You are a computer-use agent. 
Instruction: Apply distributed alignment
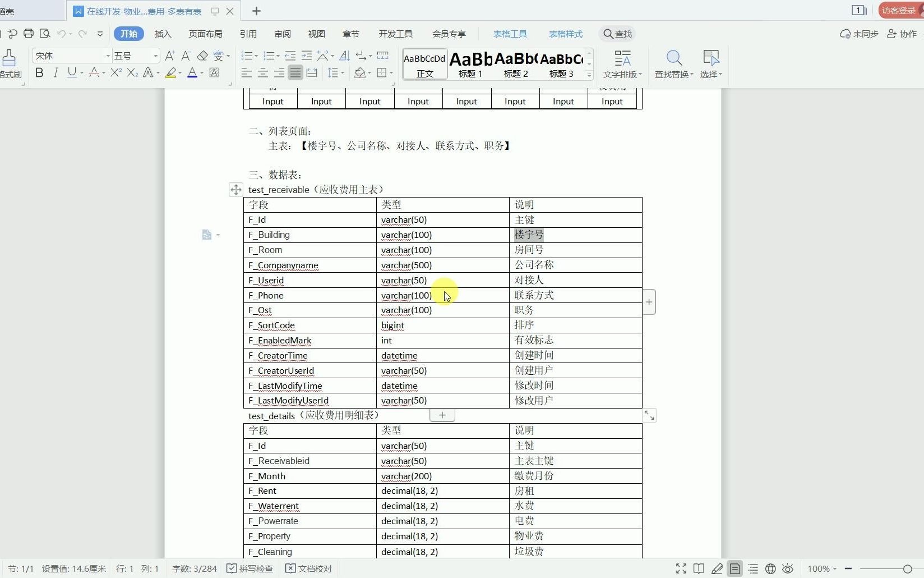(312, 72)
